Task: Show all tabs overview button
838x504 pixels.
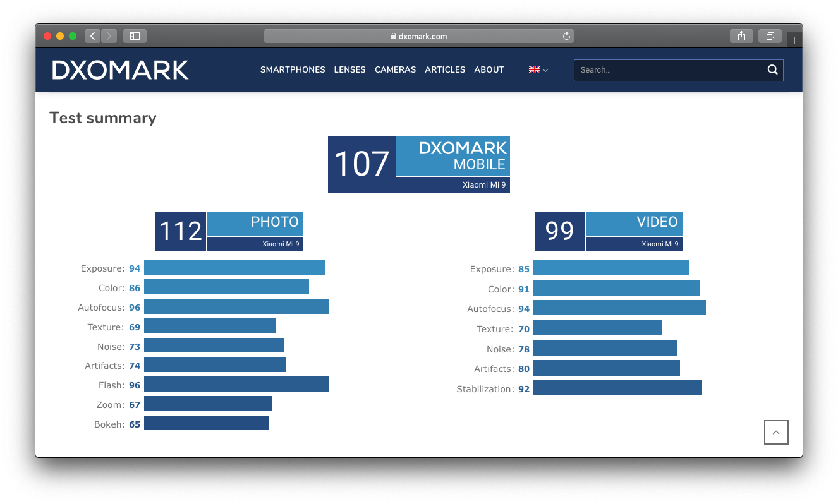Action: tap(770, 36)
